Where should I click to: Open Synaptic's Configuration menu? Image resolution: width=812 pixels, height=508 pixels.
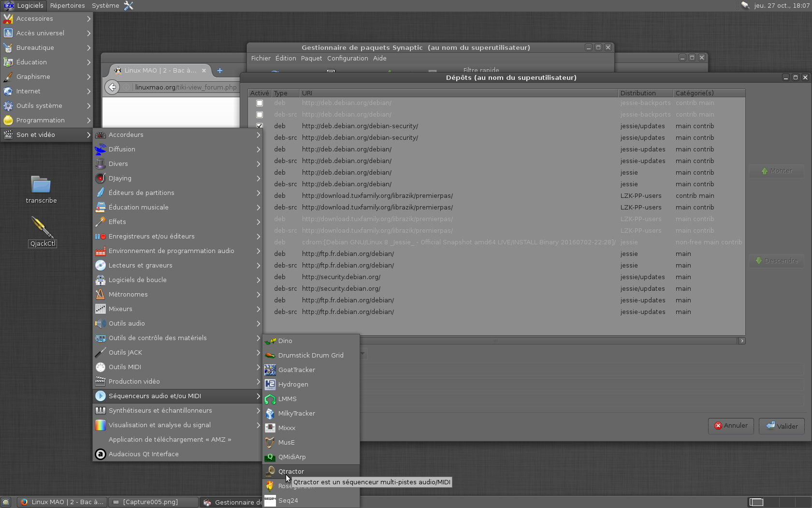pyautogui.click(x=348, y=58)
